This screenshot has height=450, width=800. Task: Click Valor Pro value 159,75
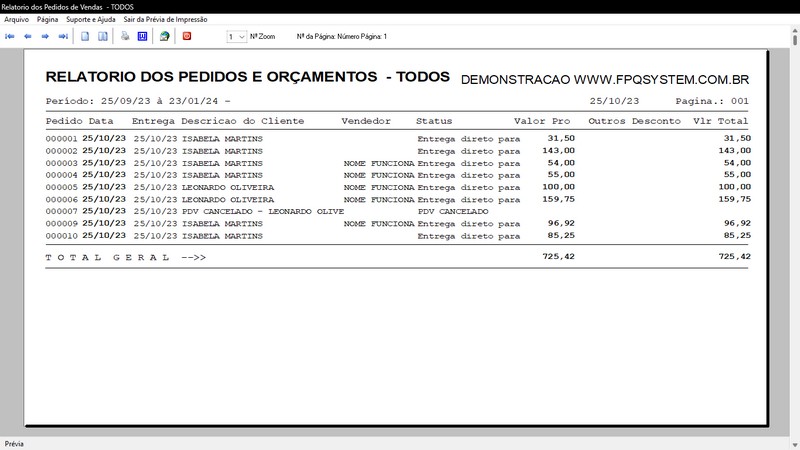pyautogui.click(x=558, y=199)
